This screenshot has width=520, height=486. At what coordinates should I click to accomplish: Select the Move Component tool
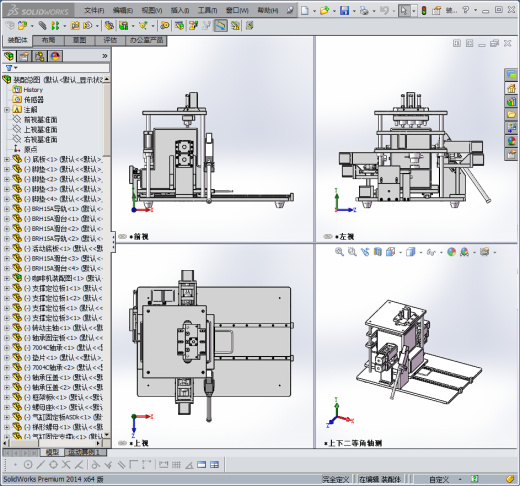coord(87,25)
